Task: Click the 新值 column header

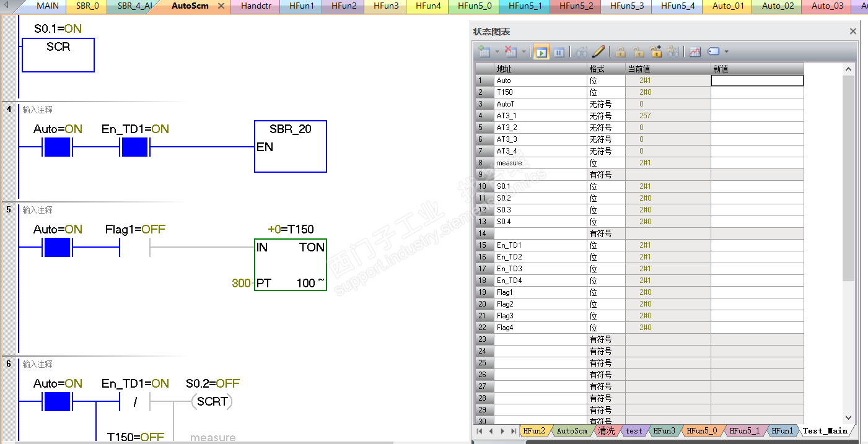Action: coord(757,69)
